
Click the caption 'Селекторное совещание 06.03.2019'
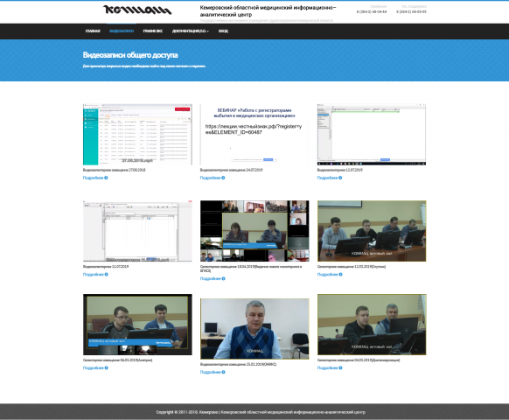(117, 360)
